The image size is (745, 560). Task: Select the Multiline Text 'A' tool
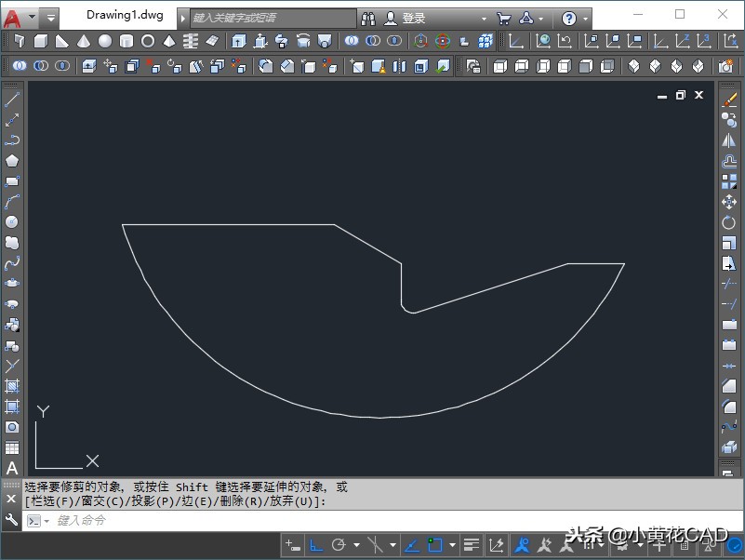pos(12,468)
